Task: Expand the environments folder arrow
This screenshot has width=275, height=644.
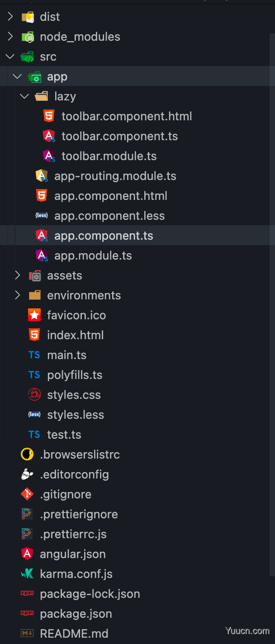Action: 17,295
